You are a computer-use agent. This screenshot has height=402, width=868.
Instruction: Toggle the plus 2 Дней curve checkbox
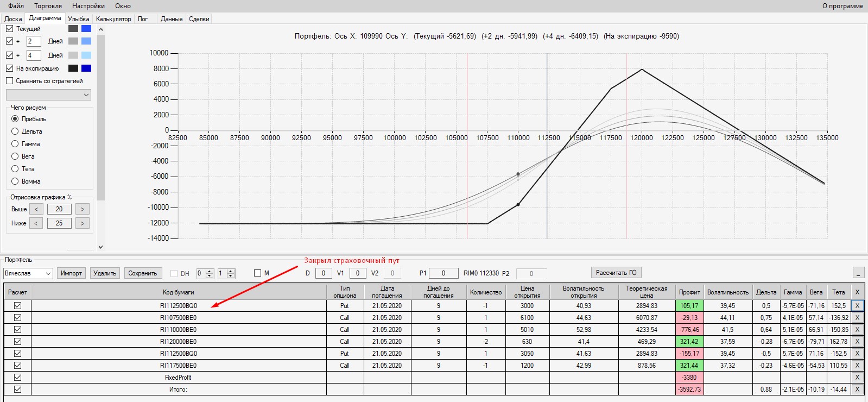click(9, 41)
